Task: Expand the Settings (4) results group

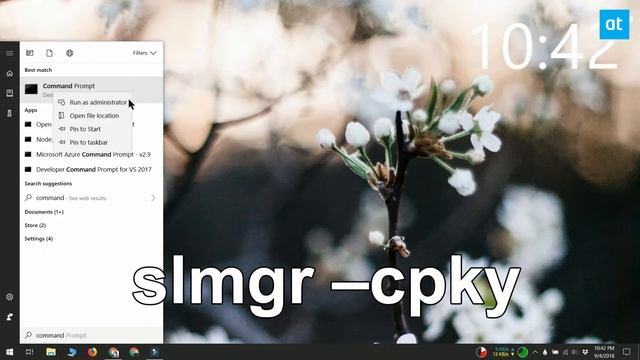Action: (39, 239)
